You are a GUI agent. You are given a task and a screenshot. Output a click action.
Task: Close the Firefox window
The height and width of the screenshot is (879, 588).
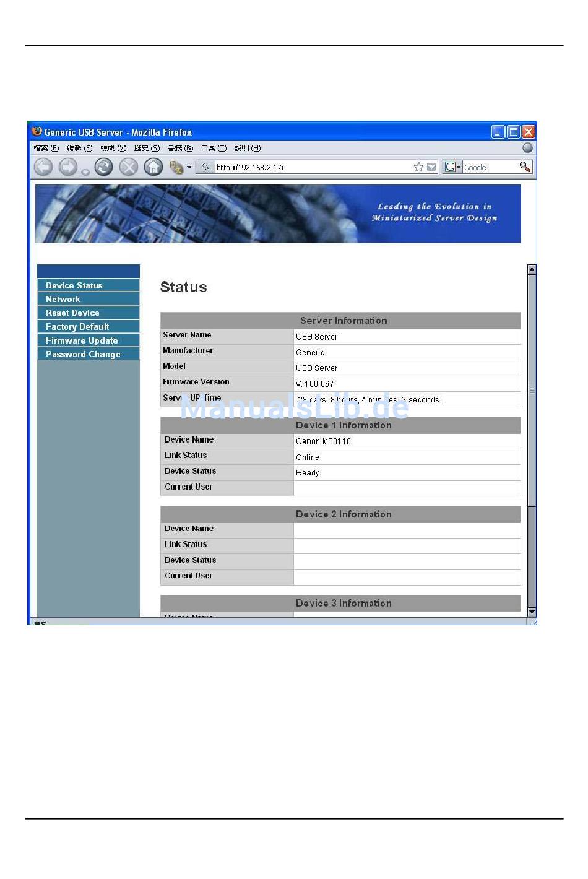[x=528, y=132]
